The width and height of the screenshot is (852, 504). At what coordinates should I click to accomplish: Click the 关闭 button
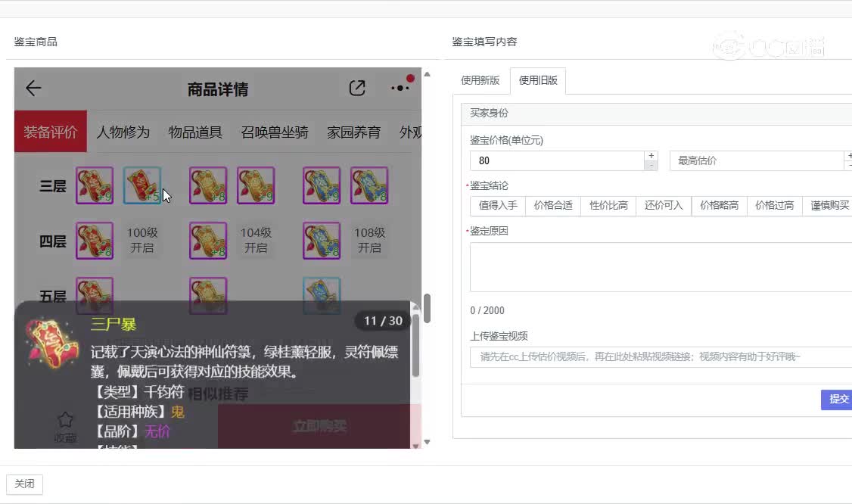(x=24, y=484)
